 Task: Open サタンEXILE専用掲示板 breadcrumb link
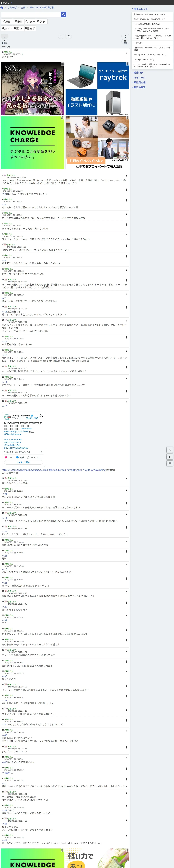[x=42, y=7]
